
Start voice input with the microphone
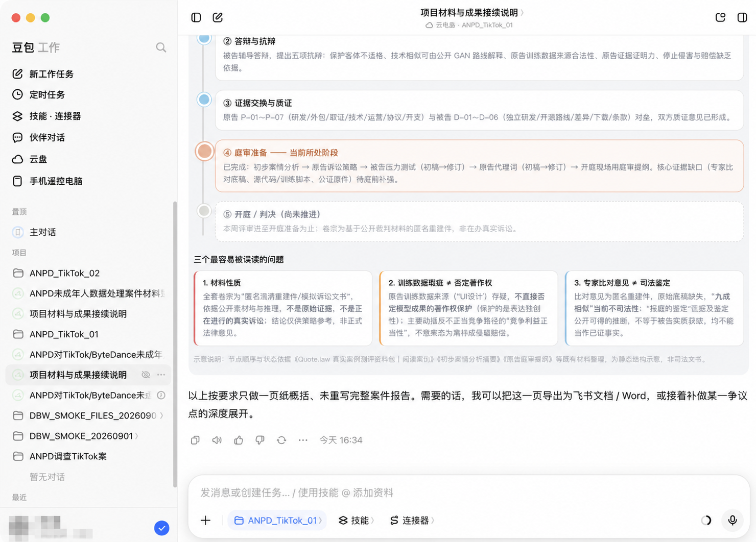[x=733, y=520]
